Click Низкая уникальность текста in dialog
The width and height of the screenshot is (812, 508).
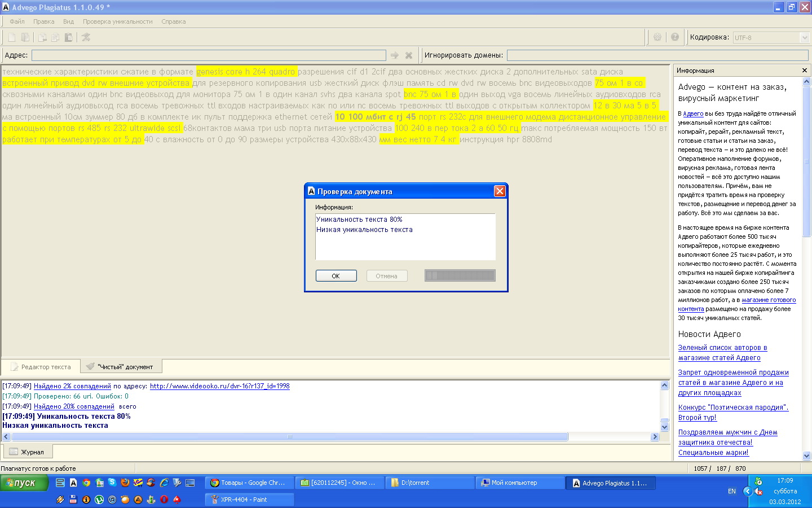[x=364, y=230]
